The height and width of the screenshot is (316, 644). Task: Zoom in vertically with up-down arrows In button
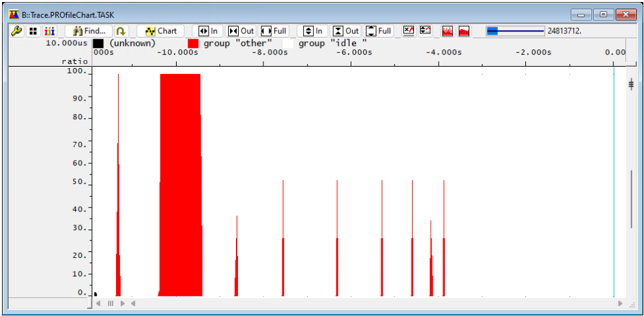tap(313, 31)
